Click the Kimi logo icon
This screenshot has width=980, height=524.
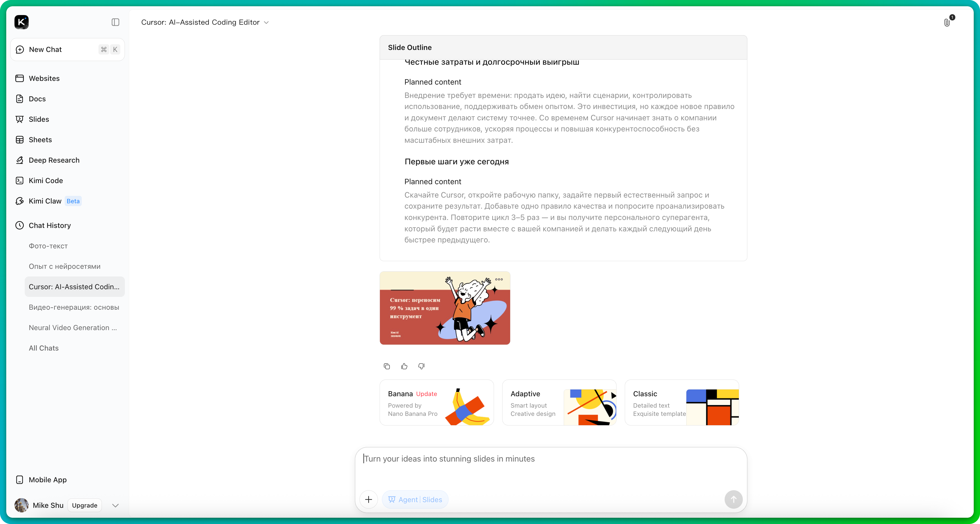[21, 22]
